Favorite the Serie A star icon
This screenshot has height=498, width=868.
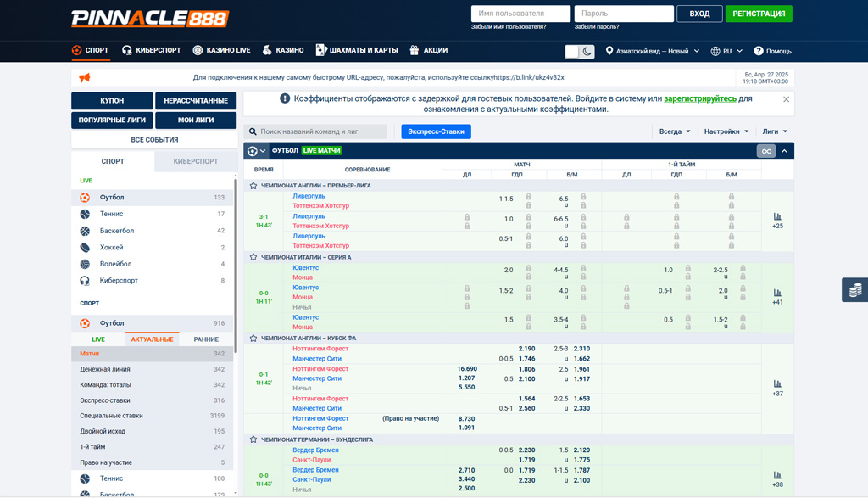(253, 257)
